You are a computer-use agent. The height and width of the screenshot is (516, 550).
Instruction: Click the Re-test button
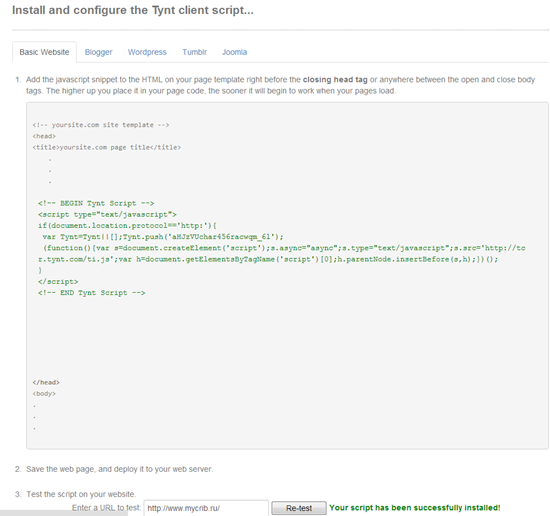click(x=299, y=508)
